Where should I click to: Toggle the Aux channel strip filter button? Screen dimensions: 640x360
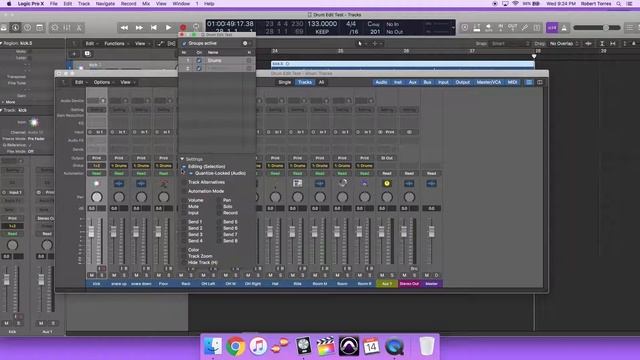click(x=413, y=82)
